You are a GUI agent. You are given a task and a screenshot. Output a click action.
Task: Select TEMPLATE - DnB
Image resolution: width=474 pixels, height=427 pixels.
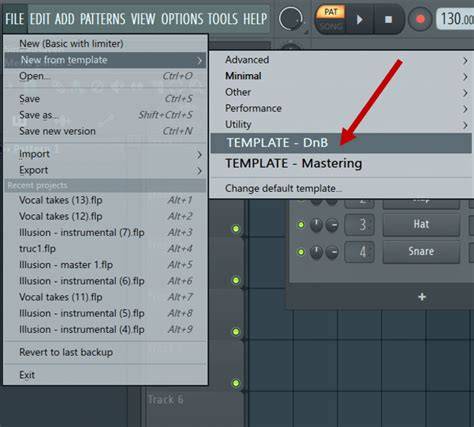coord(342,143)
